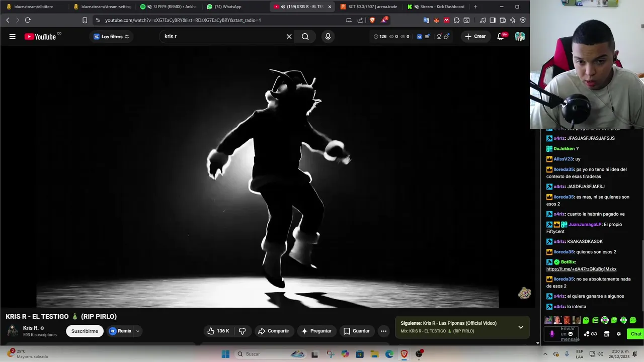Switch to SI PEPE (REMIX) tab
Viewport: 644px width, 362px height.
pos(169,7)
